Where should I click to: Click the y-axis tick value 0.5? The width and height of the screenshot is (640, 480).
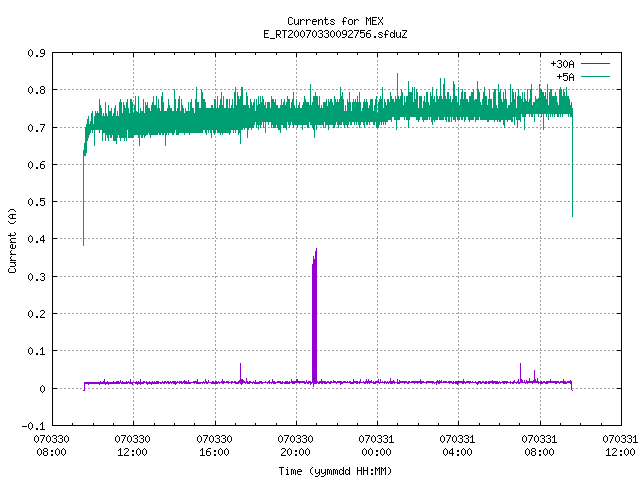pyautogui.click(x=36, y=202)
